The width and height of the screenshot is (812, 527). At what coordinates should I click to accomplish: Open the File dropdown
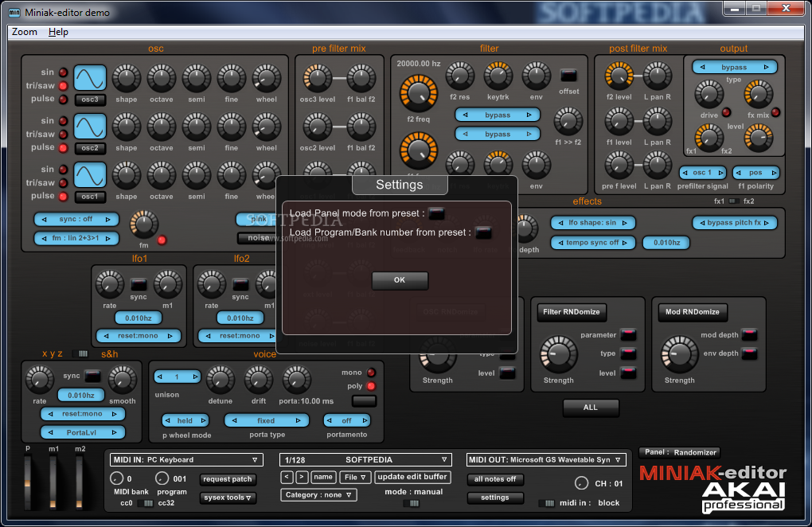click(355, 477)
